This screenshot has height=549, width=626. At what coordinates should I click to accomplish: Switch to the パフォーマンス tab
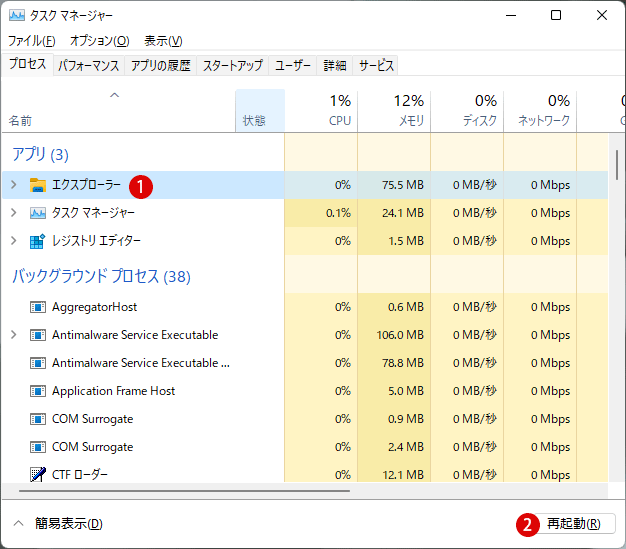[x=89, y=65]
